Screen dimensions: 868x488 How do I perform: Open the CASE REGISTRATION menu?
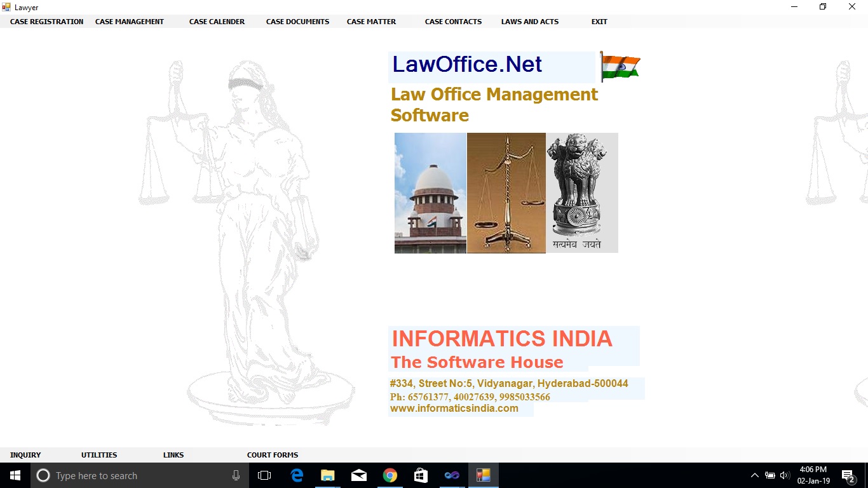pyautogui.click(x=46, y=22)
